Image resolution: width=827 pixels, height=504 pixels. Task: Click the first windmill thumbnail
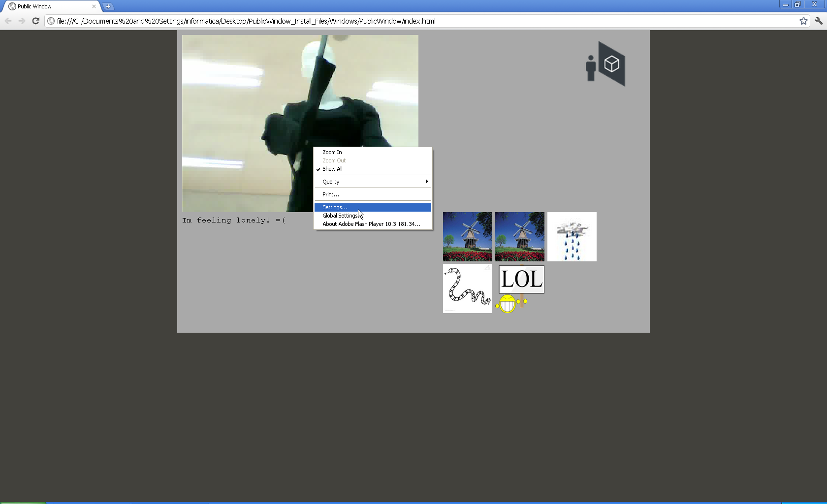[468, 237]
